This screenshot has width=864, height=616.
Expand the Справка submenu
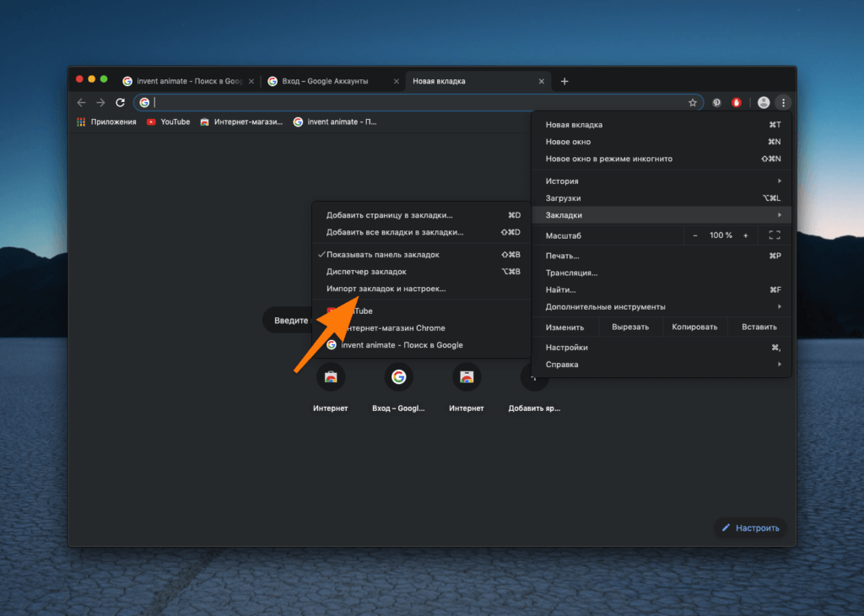pos(661,365)
